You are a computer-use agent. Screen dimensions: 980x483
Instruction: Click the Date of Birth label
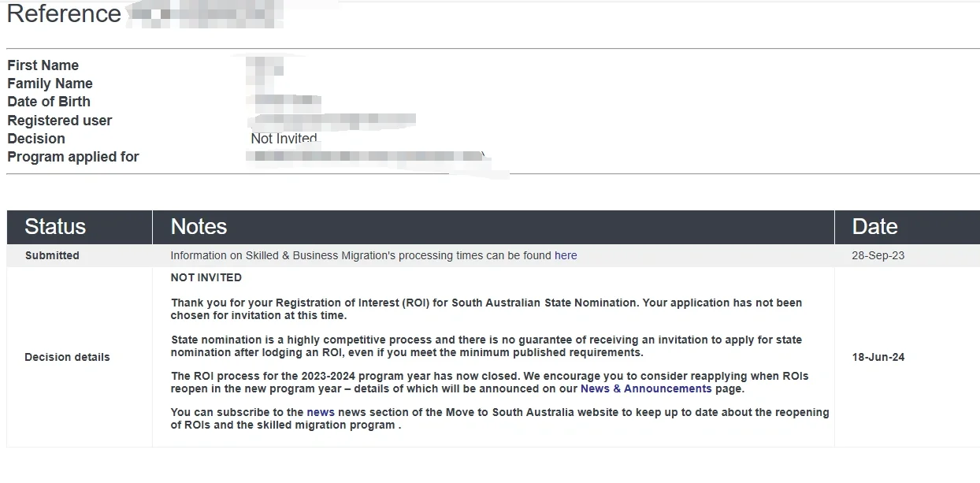[x=49, y=102]
